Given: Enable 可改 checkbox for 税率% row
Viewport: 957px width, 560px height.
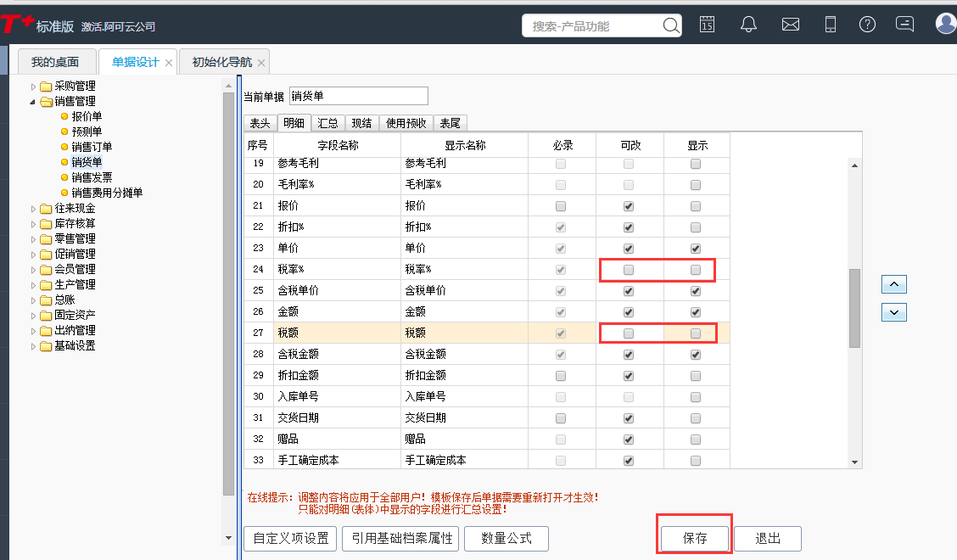Looking at the screenshot, I should 629,269.
